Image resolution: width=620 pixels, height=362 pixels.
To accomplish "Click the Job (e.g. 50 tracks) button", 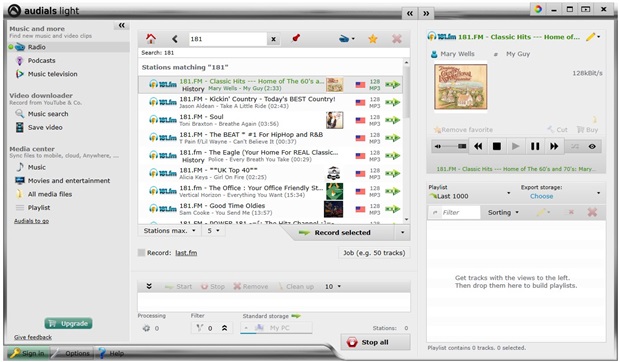I will [x=374, y=253].
